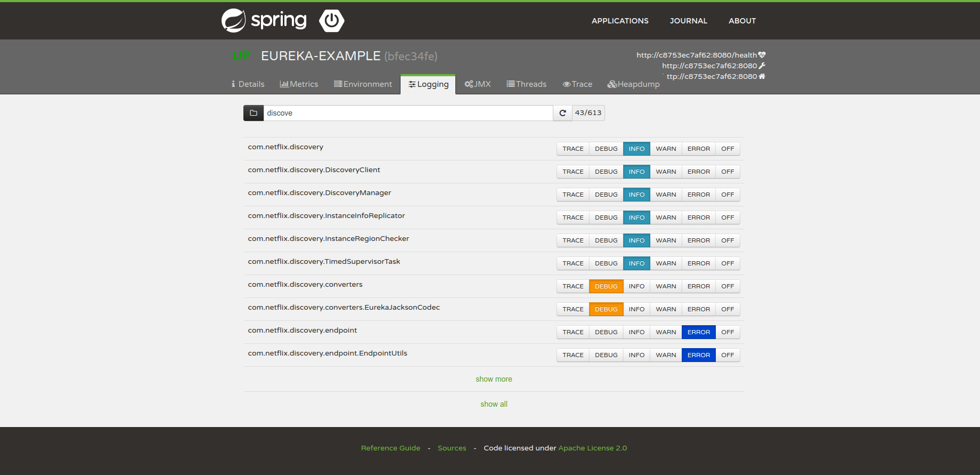The image size is (980, 475).
Task: Click the Spring logo in header
Action: pyautogui.click(x=264, y=21)
